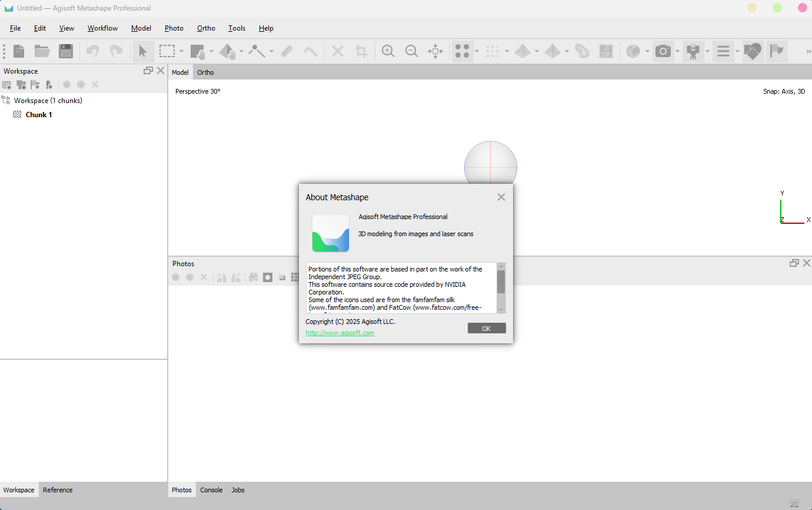Save the project with the floppy disk icon
The image size is (812, 510).
(x=66, y=51)
